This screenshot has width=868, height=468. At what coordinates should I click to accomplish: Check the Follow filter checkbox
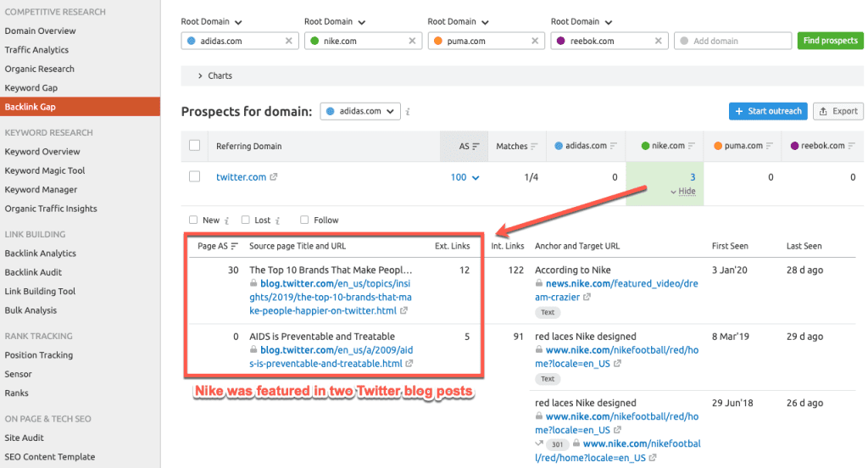click(x=304, y=220)
